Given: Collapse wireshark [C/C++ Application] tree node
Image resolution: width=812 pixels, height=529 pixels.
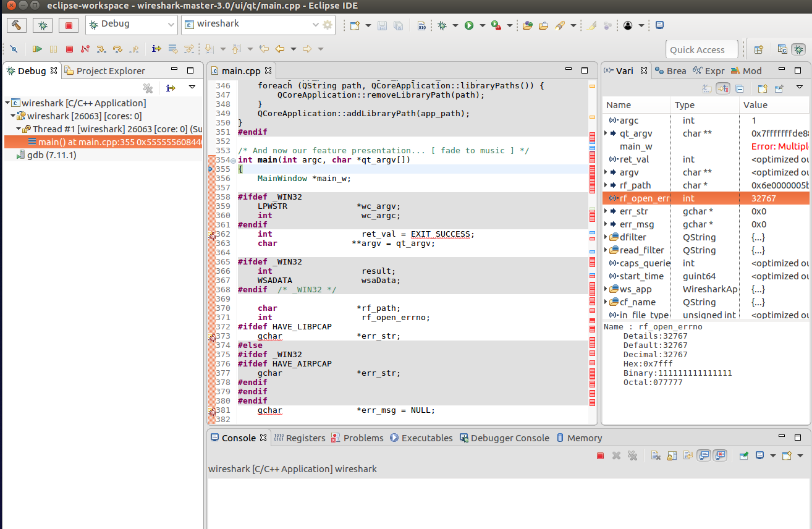Looking at the screenshot, I should pos(7,103).
